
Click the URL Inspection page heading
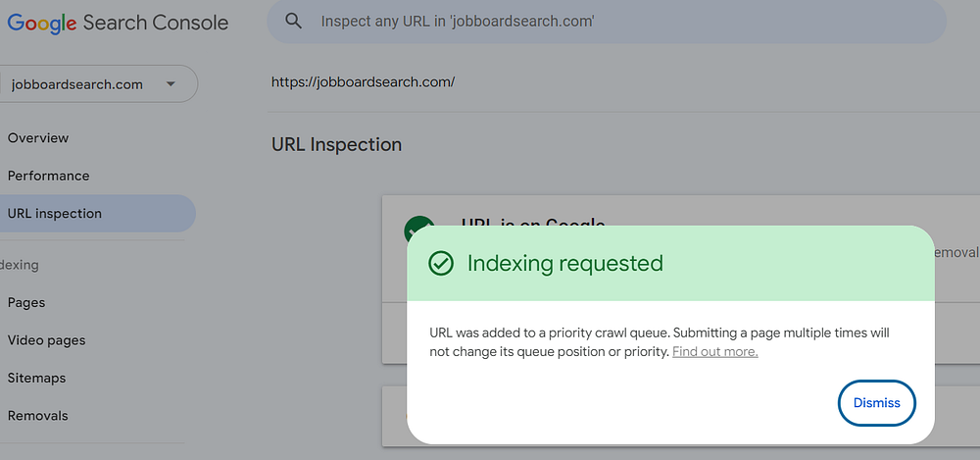336,144
